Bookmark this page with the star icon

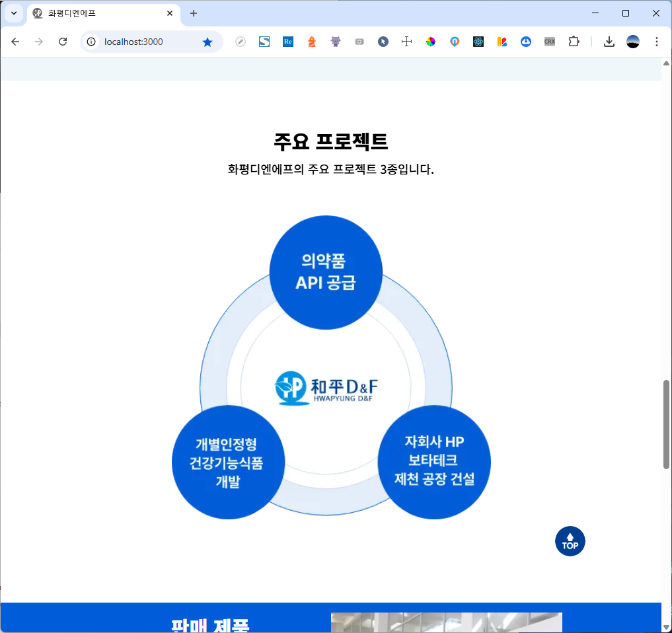pos(207,42)
